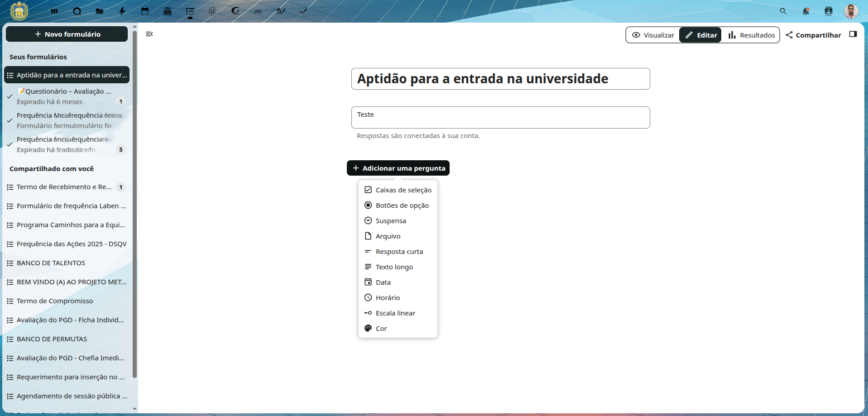The width and height of the screenshot is (868, 416).
Task: Click the Teste description field
Action: [x=500, y=117]
